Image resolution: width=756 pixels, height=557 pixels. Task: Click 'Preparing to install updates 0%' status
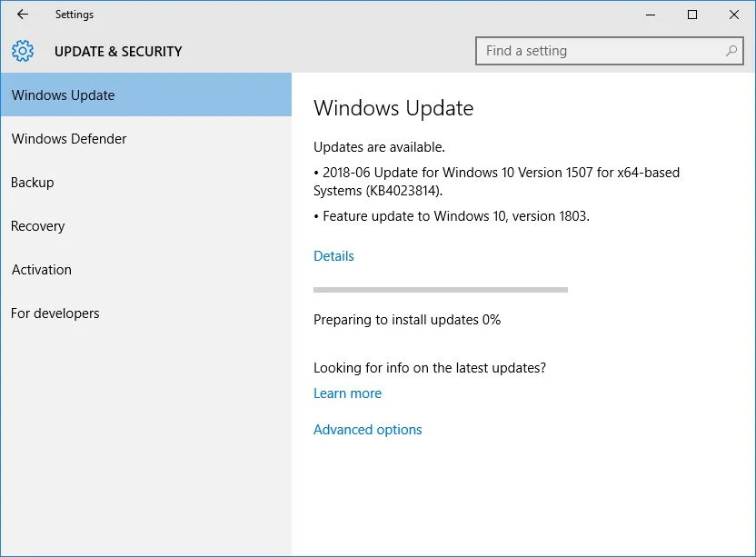407,320
